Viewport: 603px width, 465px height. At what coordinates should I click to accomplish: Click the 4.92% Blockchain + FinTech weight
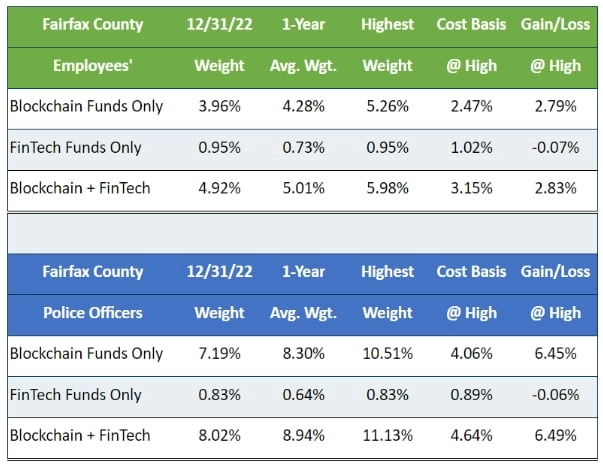(x=219, y=189)
